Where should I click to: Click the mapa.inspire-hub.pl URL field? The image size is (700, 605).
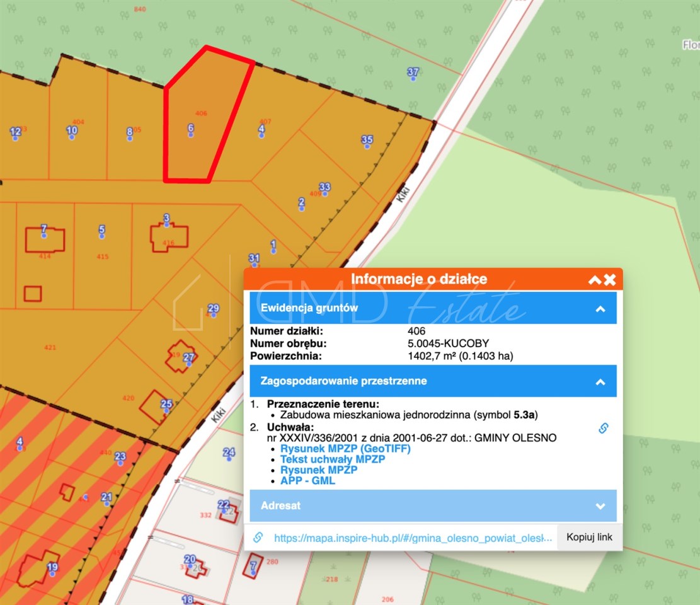pos(413,538)
